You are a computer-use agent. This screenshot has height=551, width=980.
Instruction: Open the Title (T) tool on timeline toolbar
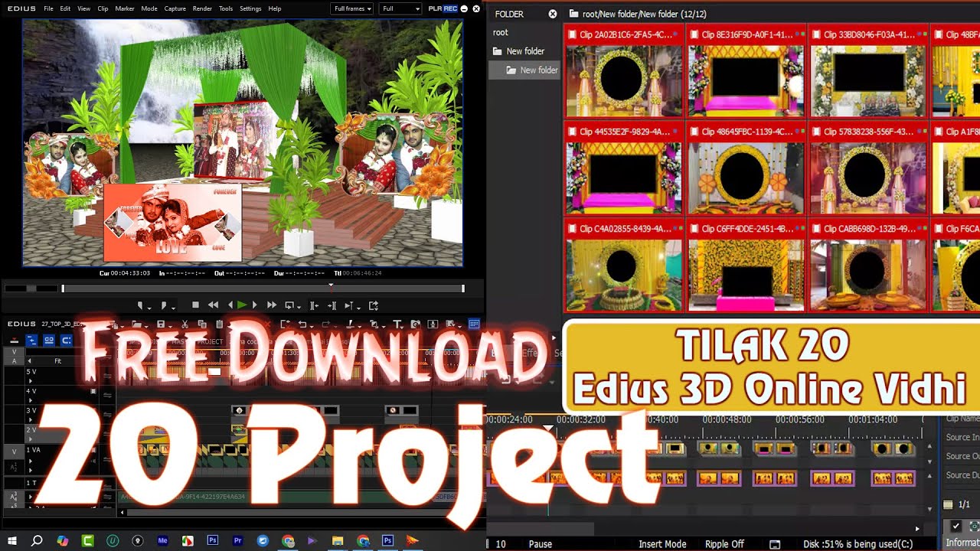399,322
